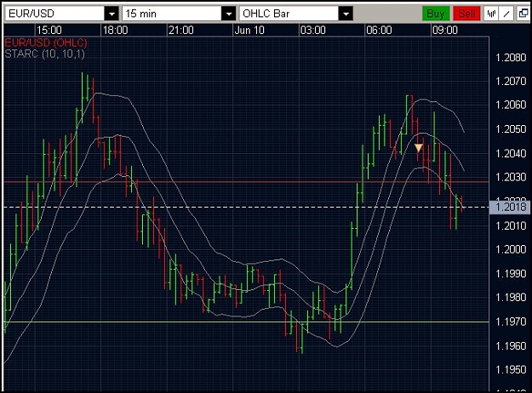This screenshot has height=393, width=532.
Task: Click the 21:00 time axis label
Action: point(180,30)
